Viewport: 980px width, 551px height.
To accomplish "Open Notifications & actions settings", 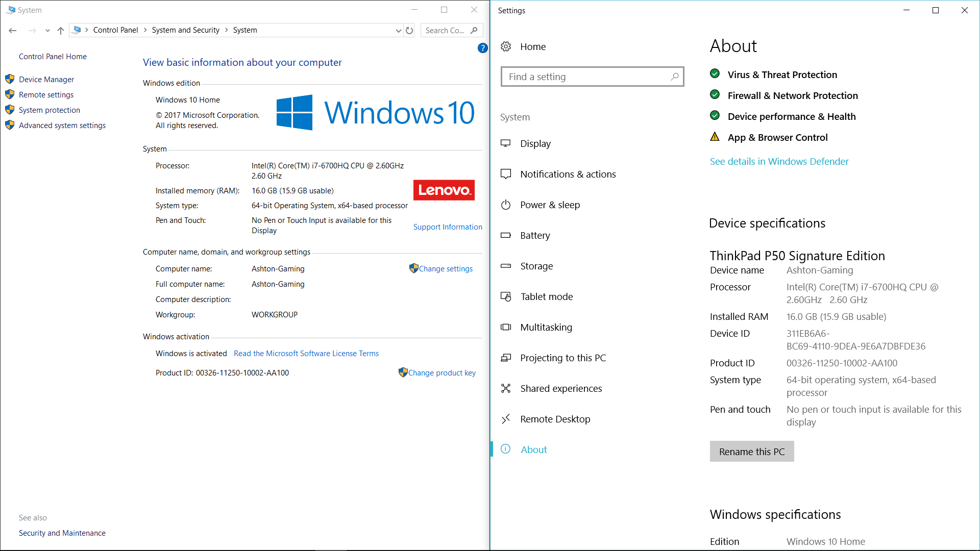I will 568,174.
